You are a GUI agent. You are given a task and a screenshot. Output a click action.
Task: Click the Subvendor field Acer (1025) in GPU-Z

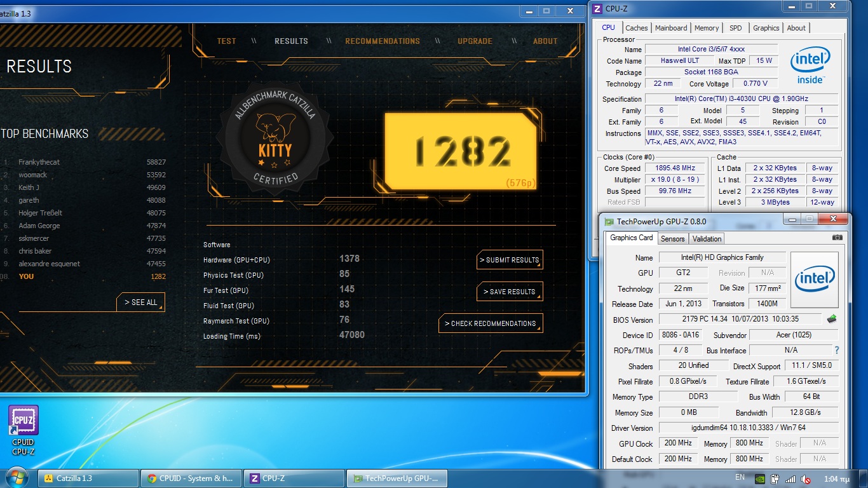point(794,335)
